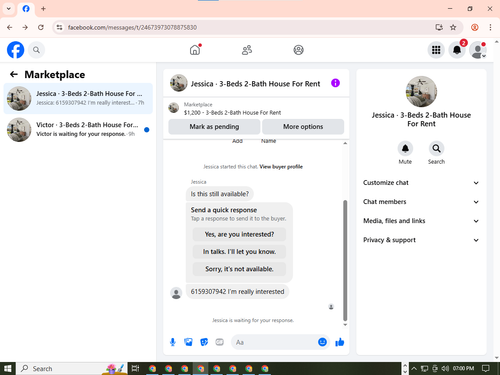This screenshot has width=500, height=375.
Task: Expand Privacy & support section
Action: coord(421,240)
